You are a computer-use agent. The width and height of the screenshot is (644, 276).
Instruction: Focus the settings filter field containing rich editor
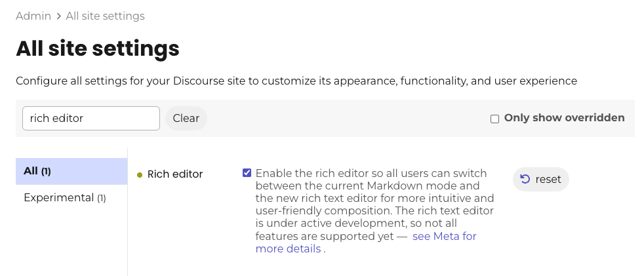[x=91, y=118]
